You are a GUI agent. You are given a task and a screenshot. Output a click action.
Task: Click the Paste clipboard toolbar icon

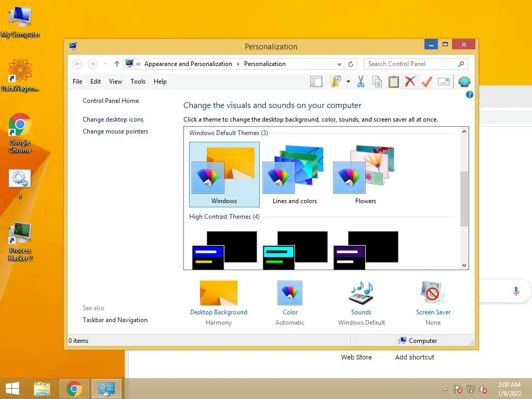pyautogui.click(x=394, y=82)
